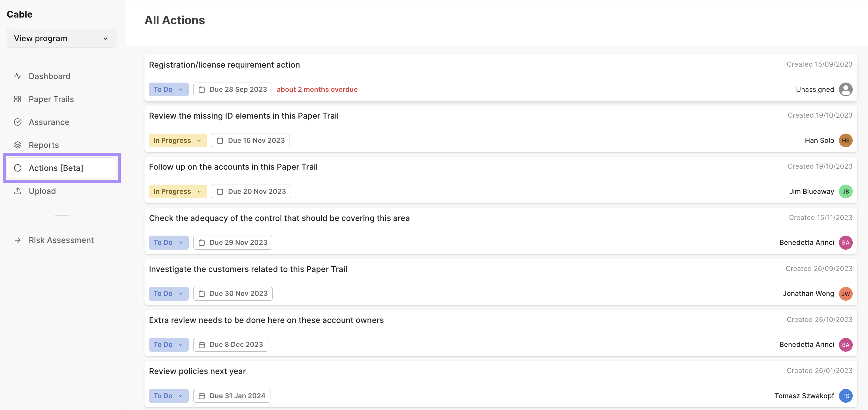Click the Dashboard activity icon
This screenshot has width=868, height=410.
coord(18,76)
